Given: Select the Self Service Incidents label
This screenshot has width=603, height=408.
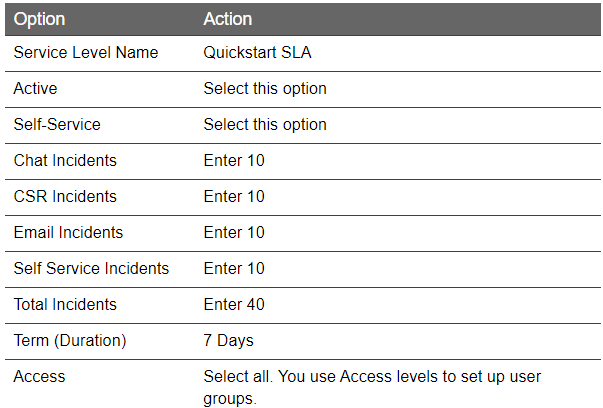Looking at the screenshot, I should tap(91, 268).
